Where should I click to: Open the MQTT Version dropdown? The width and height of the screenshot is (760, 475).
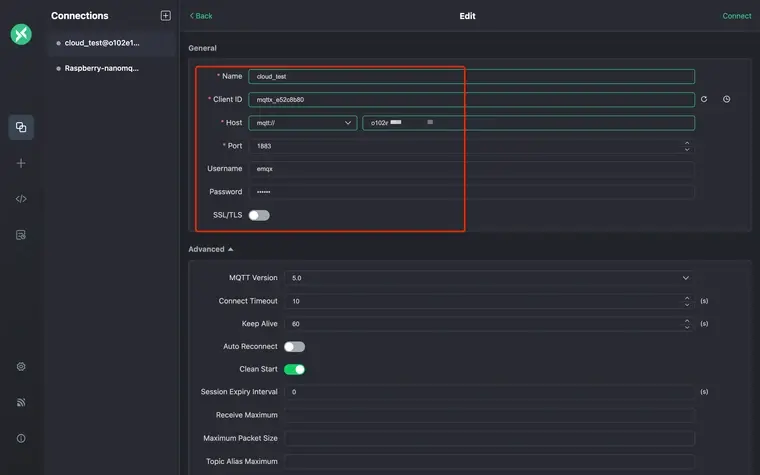click(488, 278)
